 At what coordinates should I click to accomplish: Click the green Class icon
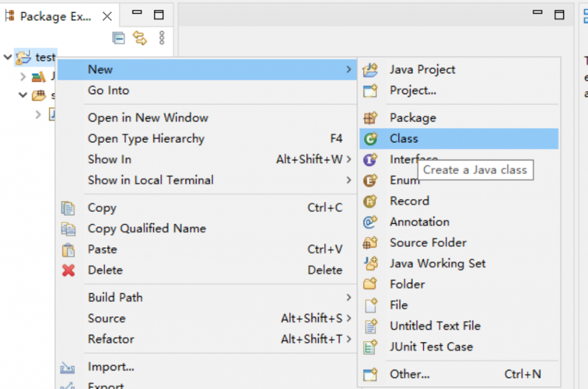pyautogui.click(x=370, y=139)
